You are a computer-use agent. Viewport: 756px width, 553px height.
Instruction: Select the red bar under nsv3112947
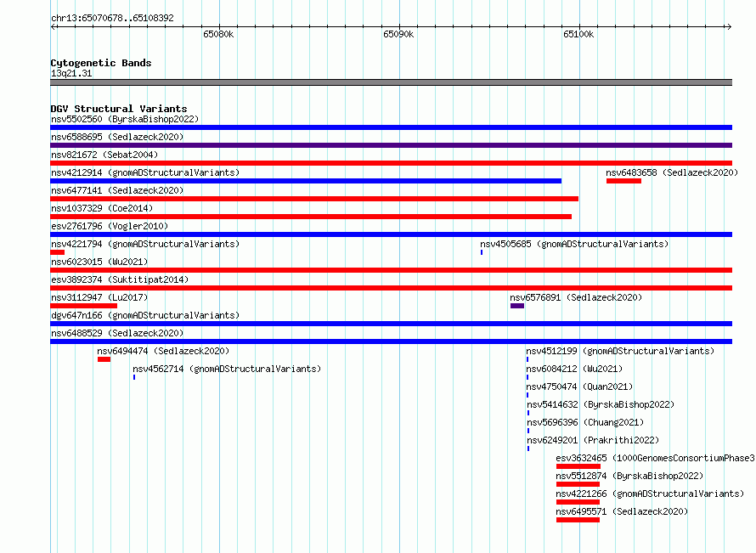pos(83,306)
